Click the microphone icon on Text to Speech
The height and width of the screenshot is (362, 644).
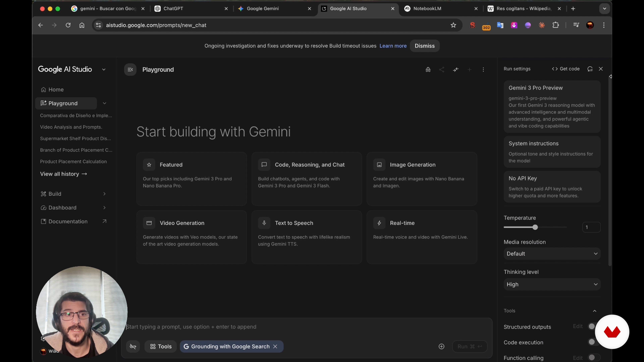[264, 223]
